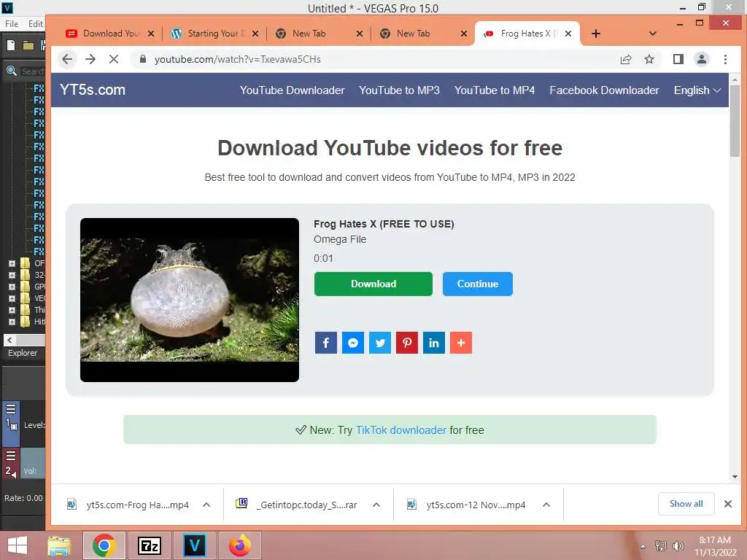
Task: Open the Edit menu in VEGAS Pro
Action: point(35,24)
